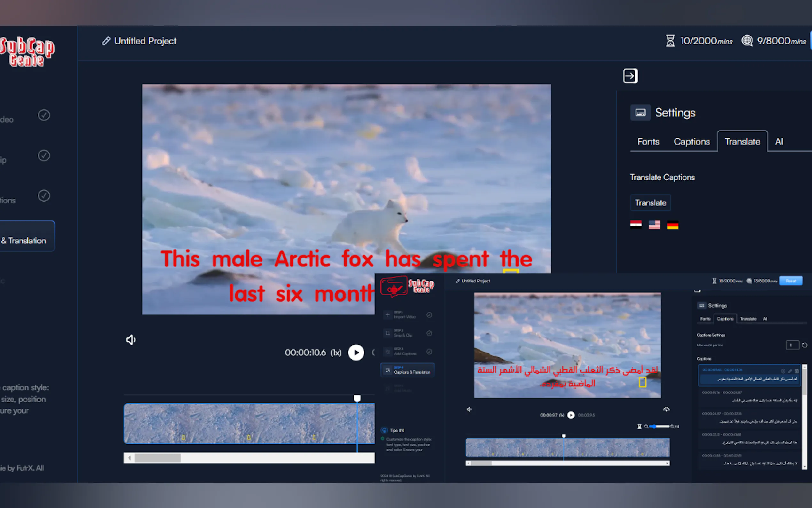Click the pencil icon beside the large Untitled Project title
This screenshot has height=508, width=812.
pos(106,41)
